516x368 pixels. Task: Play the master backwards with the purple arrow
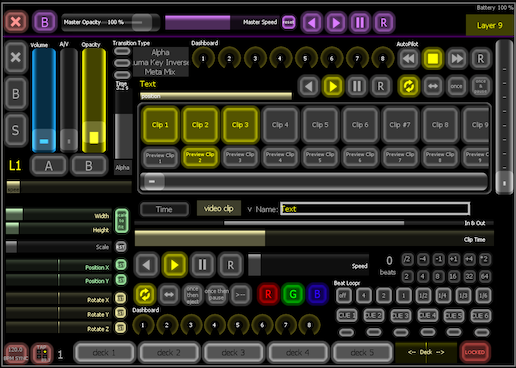pos(311,23)
